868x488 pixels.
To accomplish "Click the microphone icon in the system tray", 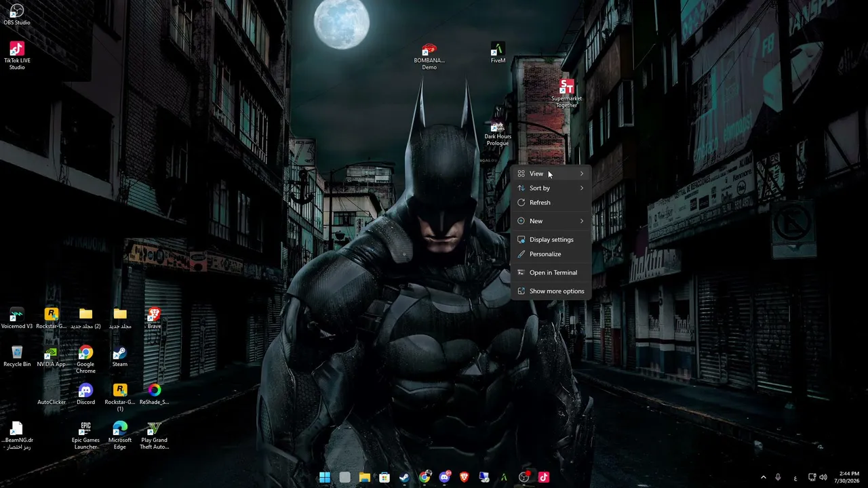I will pos(778,477).
